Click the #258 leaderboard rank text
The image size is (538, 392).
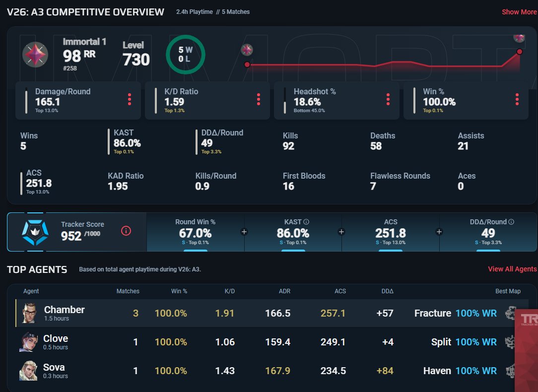(x=69, y=68)
